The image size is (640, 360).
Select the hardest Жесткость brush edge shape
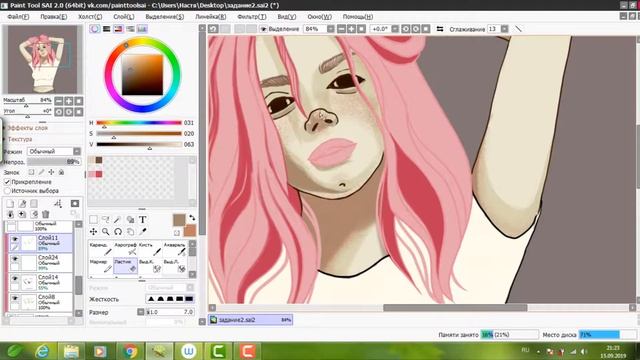(189, 299)
